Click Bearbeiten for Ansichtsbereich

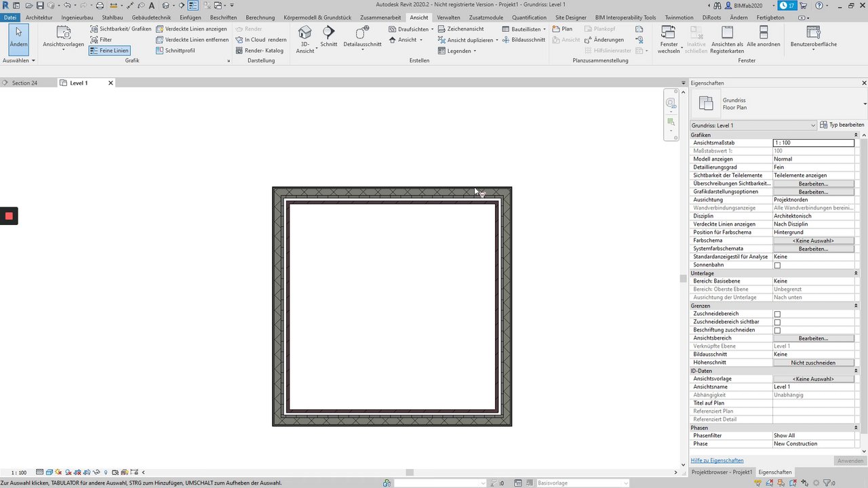pyautogui.click(x=813, y=338)
